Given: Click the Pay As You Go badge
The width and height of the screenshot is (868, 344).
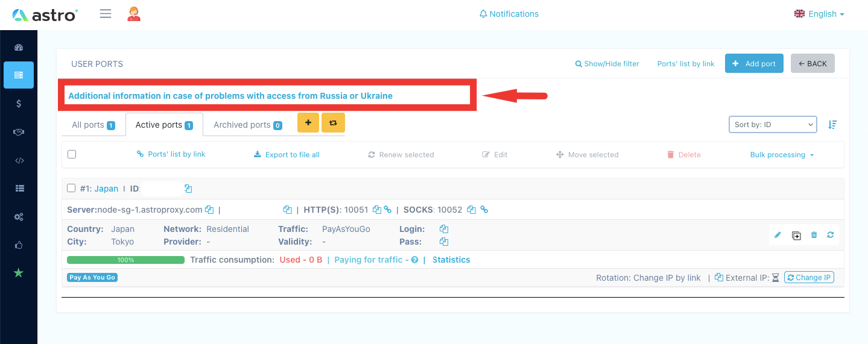Looking at the screenshot, I should click(x=92, y=278).
